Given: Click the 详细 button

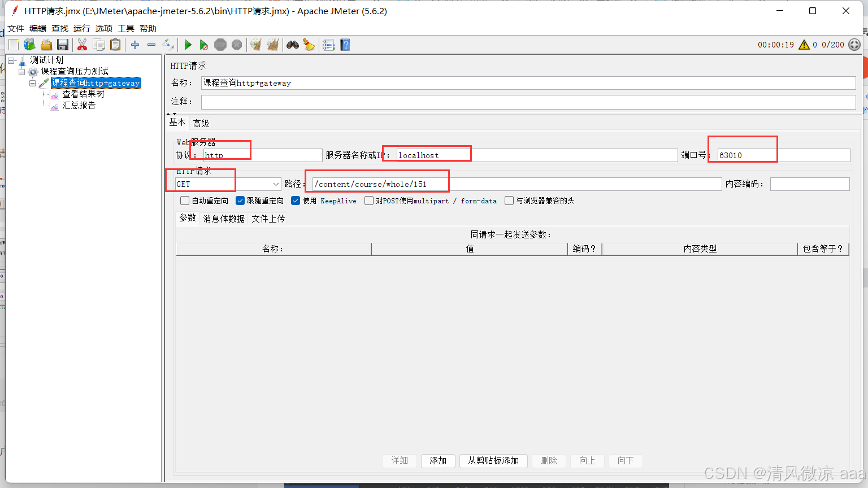Looking at the screenshot, I should pyautogui.click(x=400, y=461).
